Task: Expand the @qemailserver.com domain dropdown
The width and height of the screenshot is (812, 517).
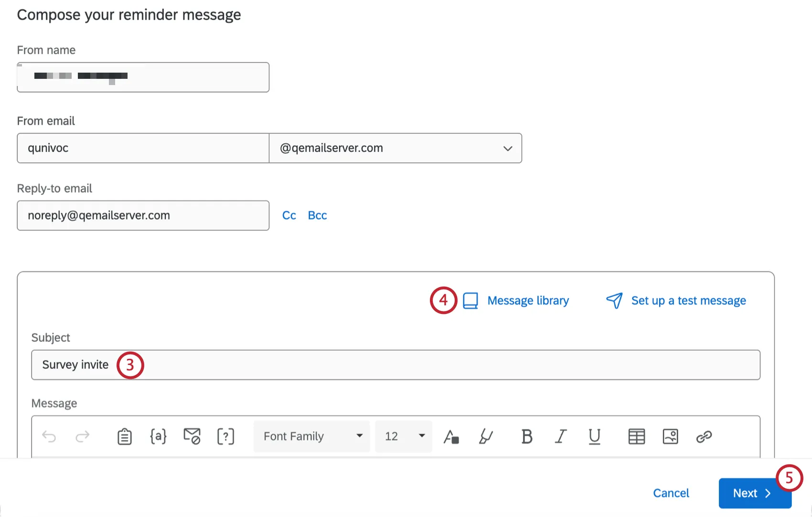Action: click(x=395, y=148)
